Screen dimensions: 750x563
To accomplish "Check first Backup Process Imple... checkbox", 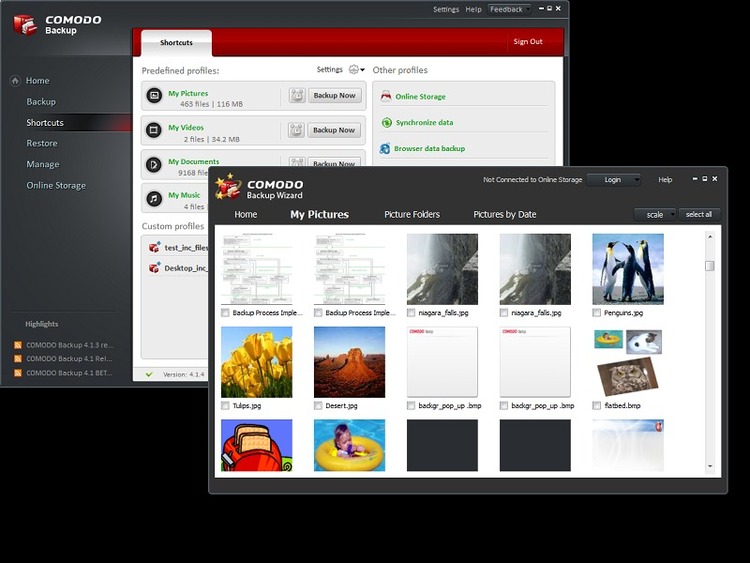I will click(x=225, y=312).
